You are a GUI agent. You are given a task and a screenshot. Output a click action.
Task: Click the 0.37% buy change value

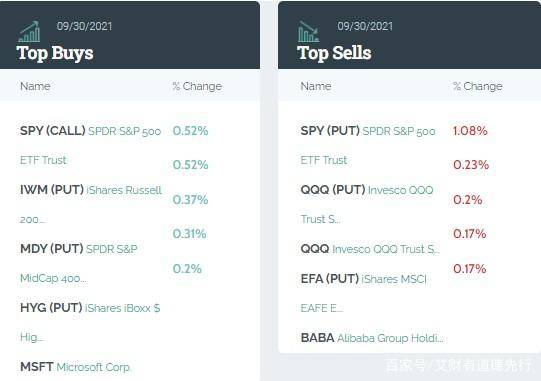pos(190,199)
